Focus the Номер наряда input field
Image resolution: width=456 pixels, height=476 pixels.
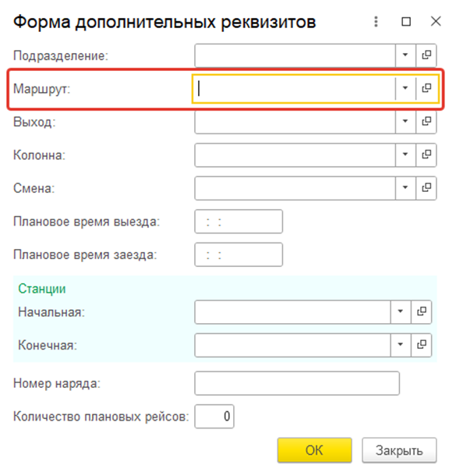pyautogui.click(x=297, y=383)
